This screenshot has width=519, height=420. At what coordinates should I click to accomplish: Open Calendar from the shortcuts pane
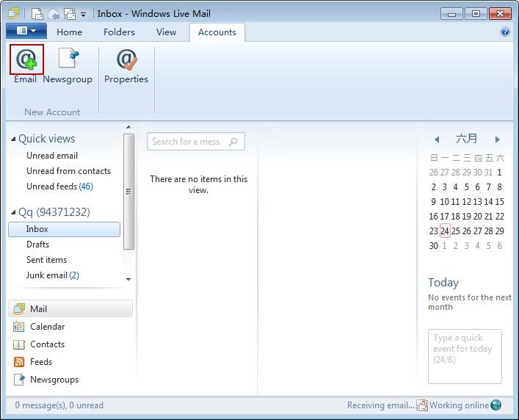coord(39,327)
